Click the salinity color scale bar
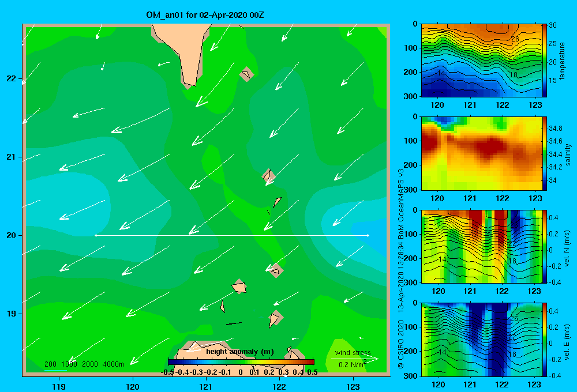Image resolution: width=577 pixels, height=392 pixels. pyautogui.click(x=545, y=154)
